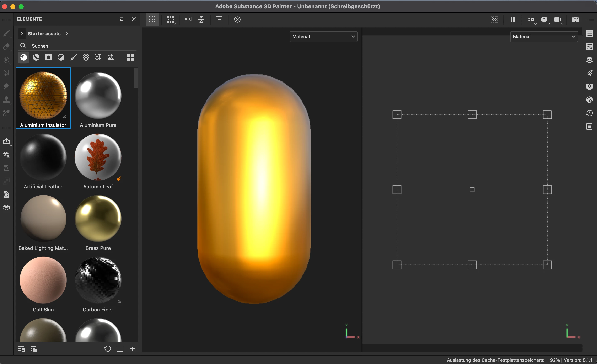This screenshot has height=364, width=597.
Task: Open the History clock panel icon
Action: click(589, 113)
